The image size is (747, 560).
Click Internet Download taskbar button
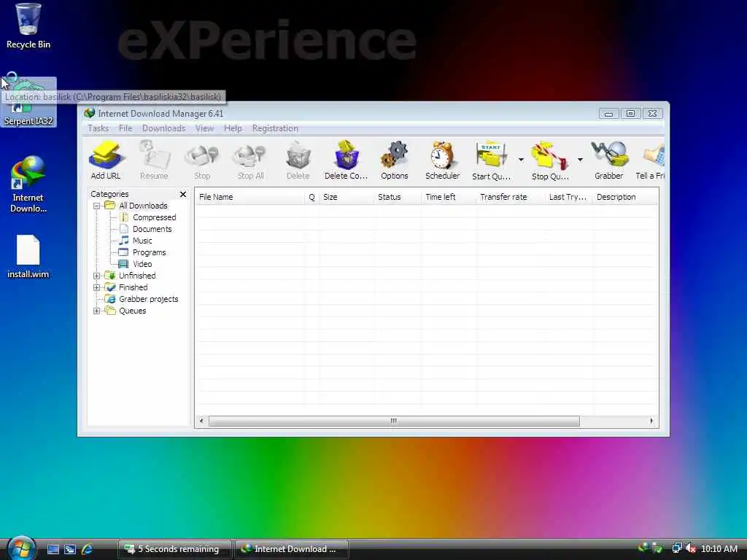[292, 549]
